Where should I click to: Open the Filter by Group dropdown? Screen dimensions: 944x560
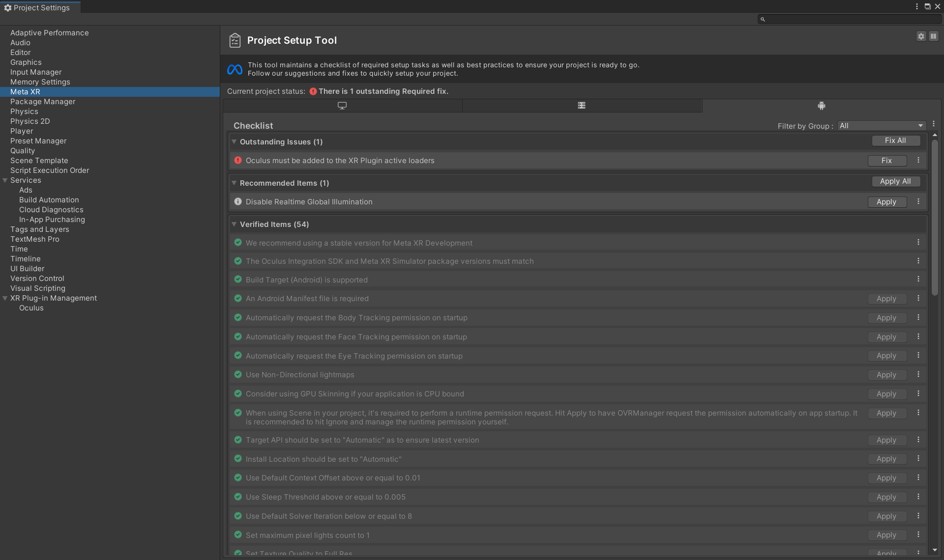[881, 126]
